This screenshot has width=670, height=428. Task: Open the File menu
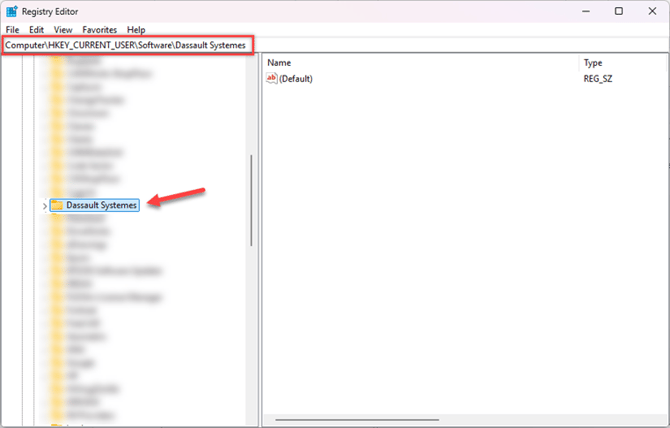tap(12, 30)
